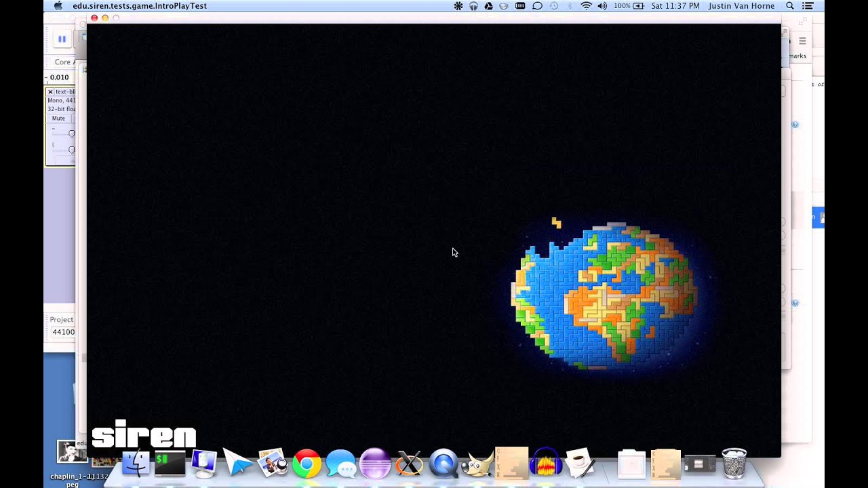Click the coffee cup menu bar icon
The width and height of the screenshot is (868, 488).
(x=504, y=5)
